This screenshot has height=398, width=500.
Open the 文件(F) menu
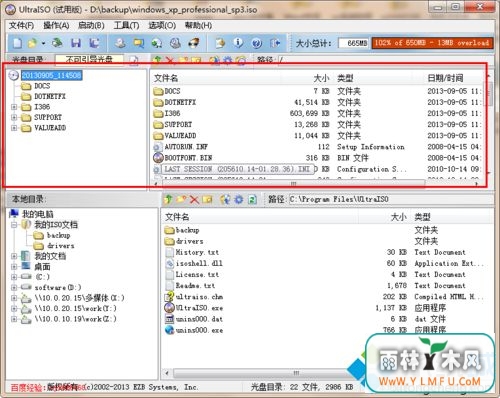point(21,25)
